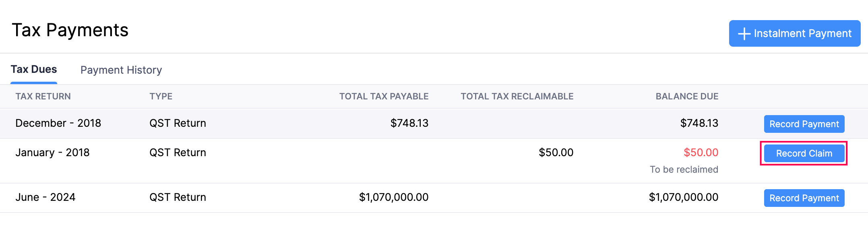This screenshot has height=227, width=868.
Task: Open the June - 2024 tax return
Action: 45,197
